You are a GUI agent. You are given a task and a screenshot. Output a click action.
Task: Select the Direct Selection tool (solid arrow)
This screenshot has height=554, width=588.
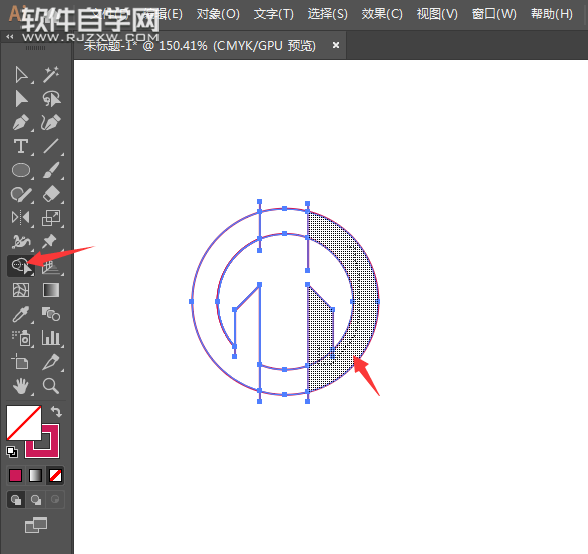click(21, 99)
